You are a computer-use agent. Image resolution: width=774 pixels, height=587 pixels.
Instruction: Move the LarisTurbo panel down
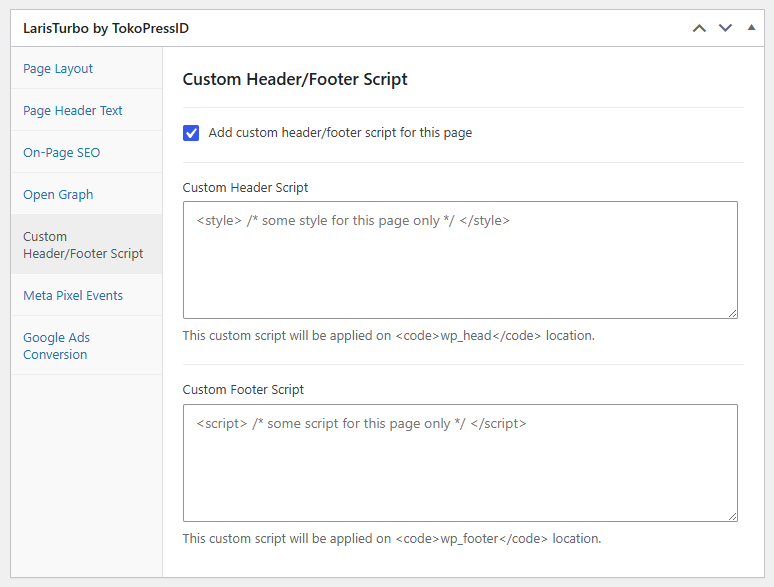click(725, 28)
